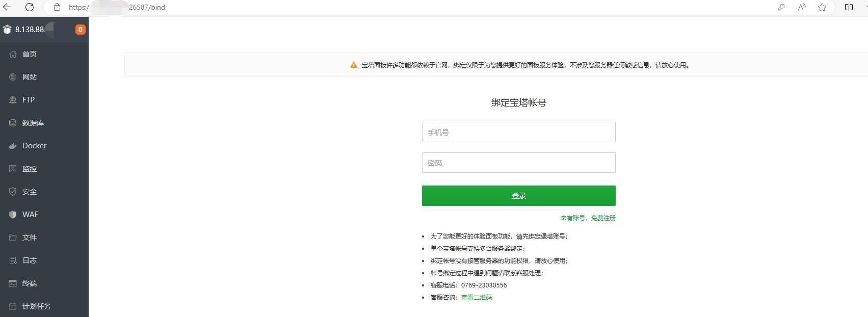The image size is (868, 317).
Task: Open Docker menu item
Action: pos(44,146)
